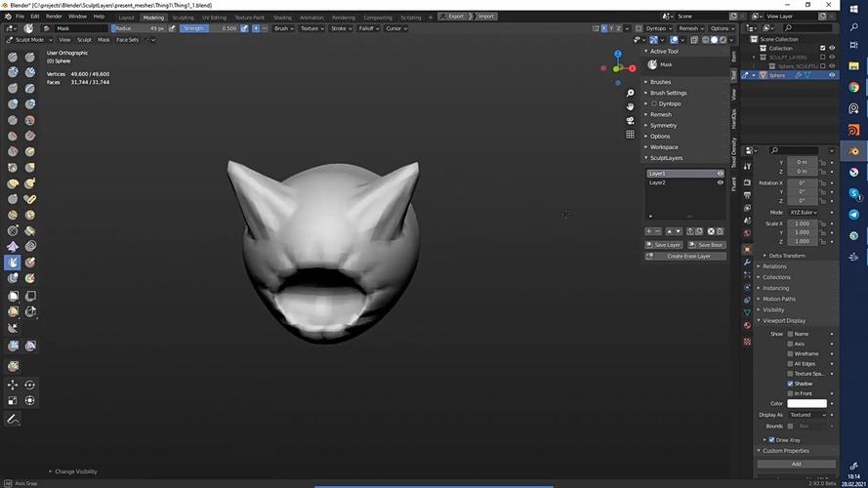Click the Export button in top bar
The image size is (868, 488).
click(x=453, y=17)
